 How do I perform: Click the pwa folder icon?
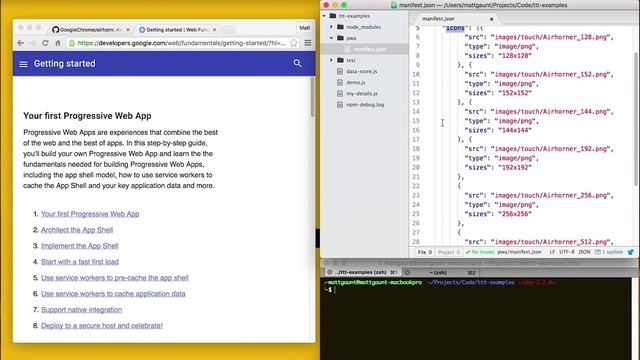coord(340,38)
